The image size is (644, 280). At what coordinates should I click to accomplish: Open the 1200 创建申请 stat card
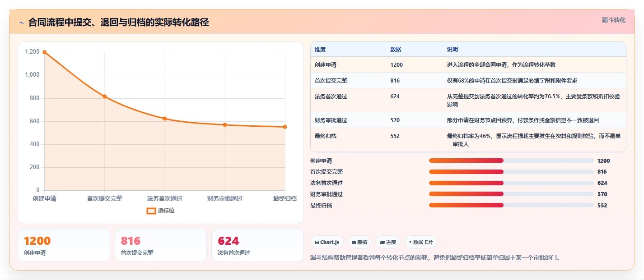64,245
